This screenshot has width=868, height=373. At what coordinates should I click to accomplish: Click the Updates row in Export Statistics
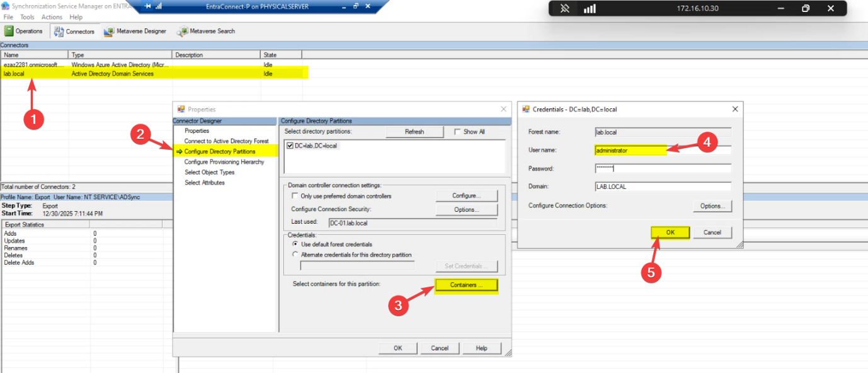[x=82, y=241]
